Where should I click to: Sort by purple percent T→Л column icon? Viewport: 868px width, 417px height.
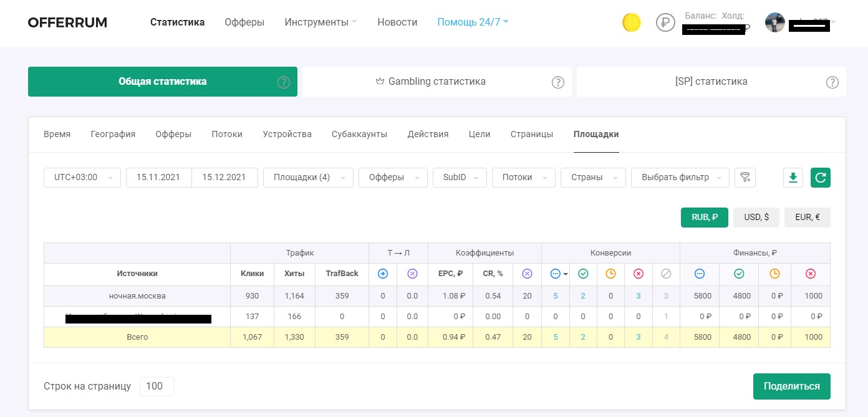coord(412,274)
